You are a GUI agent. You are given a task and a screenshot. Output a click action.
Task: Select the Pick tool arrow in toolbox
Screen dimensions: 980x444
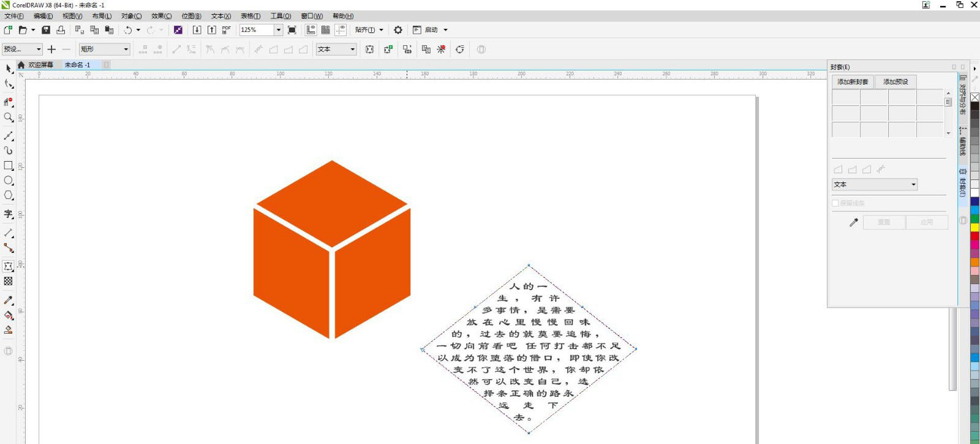pyautogui.click(x=9, y=69)
